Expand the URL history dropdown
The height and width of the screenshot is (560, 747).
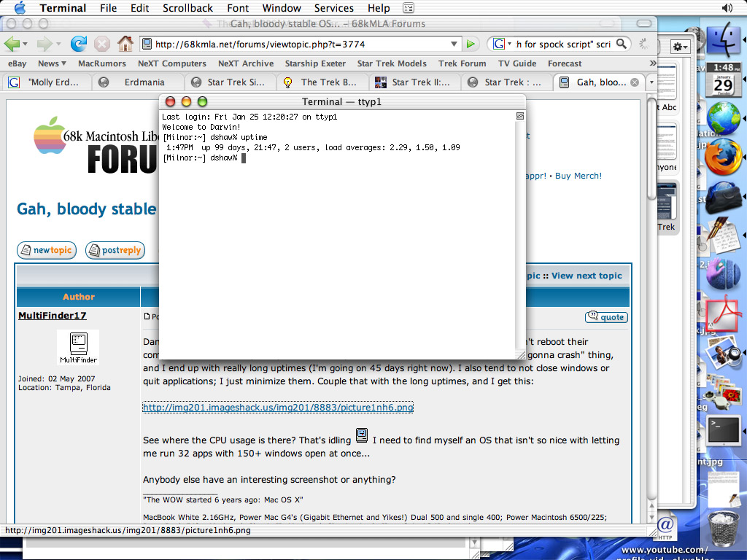[x=454, y=44]
